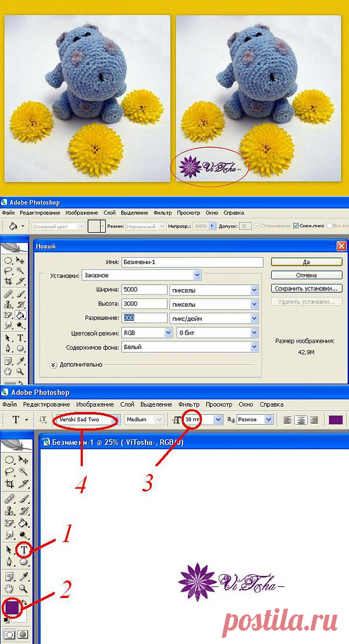
Task: Open the Содержимое фона dropdown showing Белый
Action: [x=254, y=347]
